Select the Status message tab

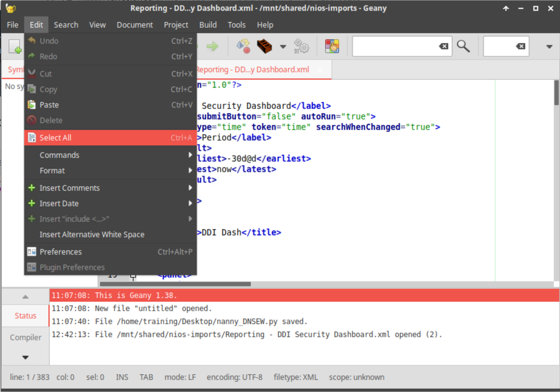coord(25,316)
